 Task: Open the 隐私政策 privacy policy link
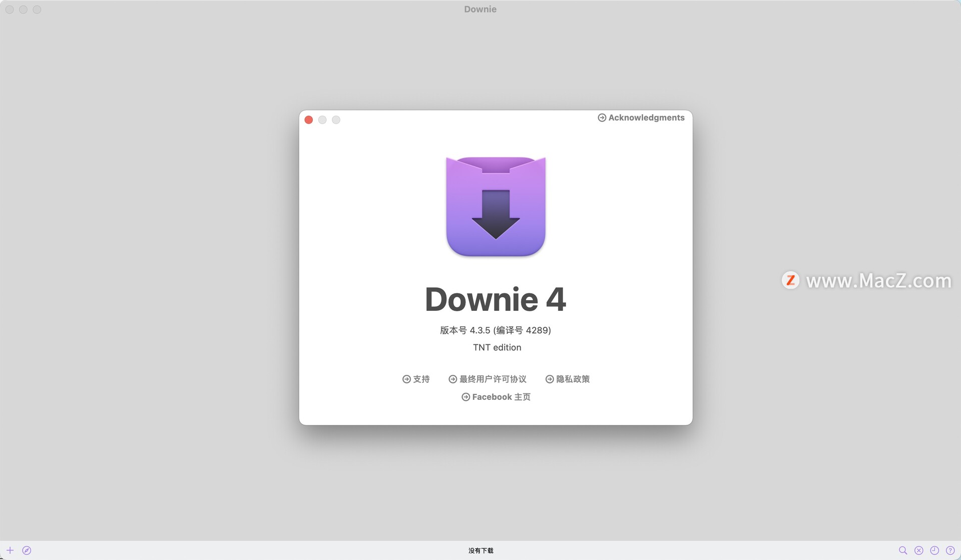click(x=568, y=379)
